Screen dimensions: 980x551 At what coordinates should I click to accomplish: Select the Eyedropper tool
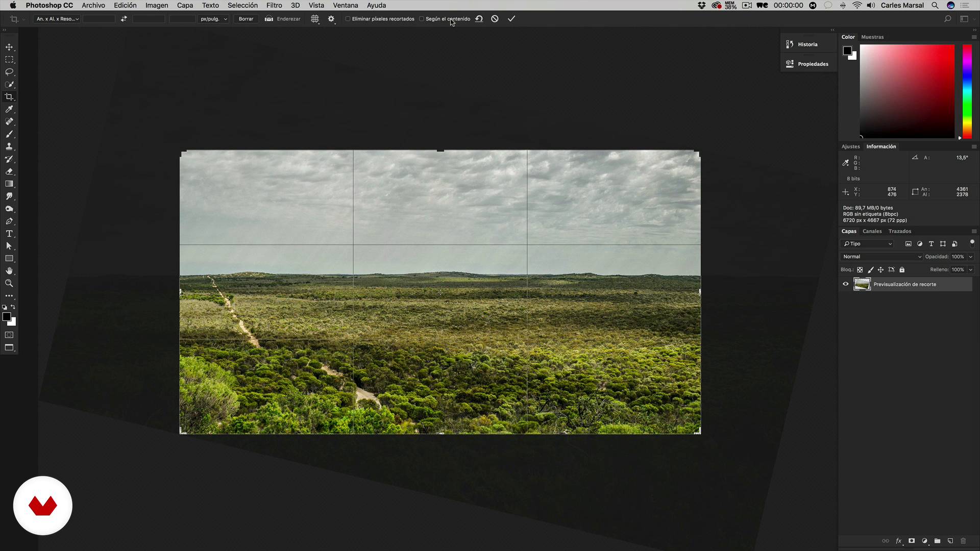click(x=9, y=109)
